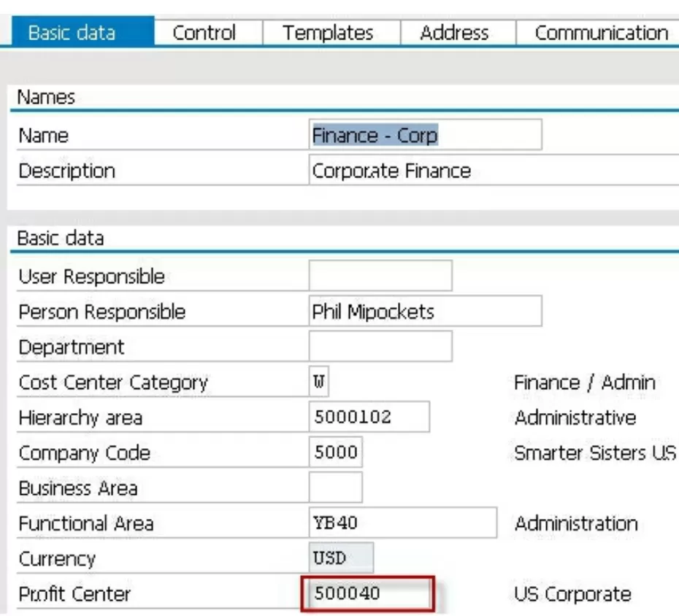Focus the Functional Area field YB40

click(402, 523)
